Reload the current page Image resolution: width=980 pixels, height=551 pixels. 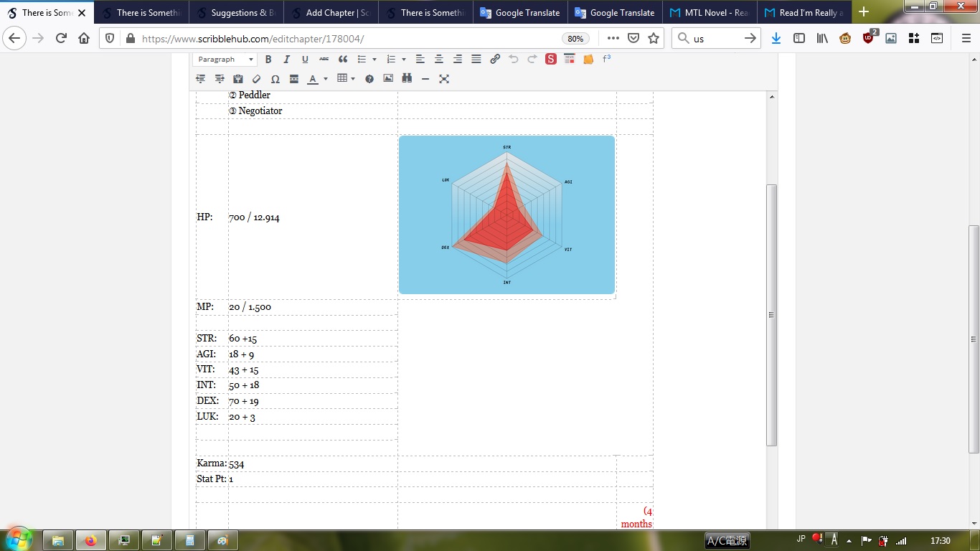click(61, 39)
